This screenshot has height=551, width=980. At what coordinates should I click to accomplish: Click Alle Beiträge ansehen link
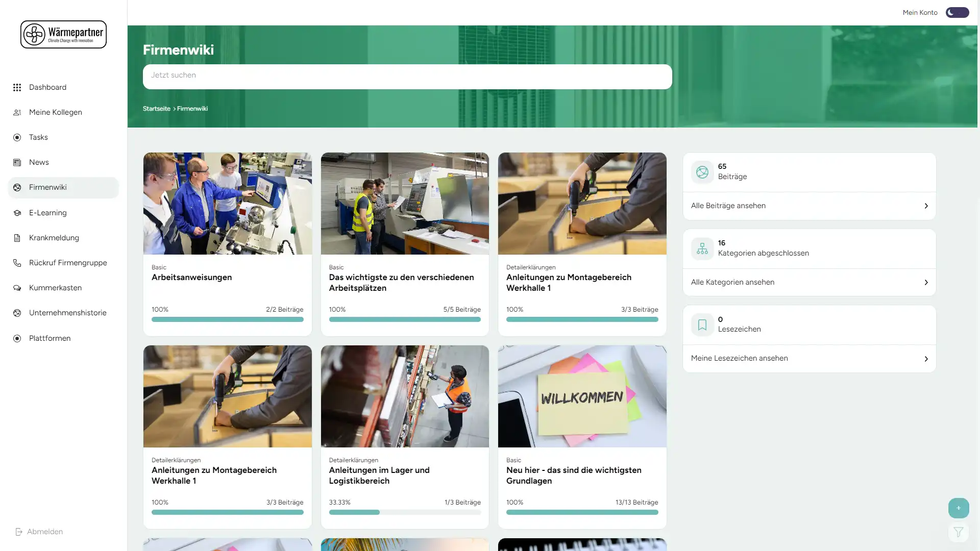pyautogui.click(x=809, y=206)
